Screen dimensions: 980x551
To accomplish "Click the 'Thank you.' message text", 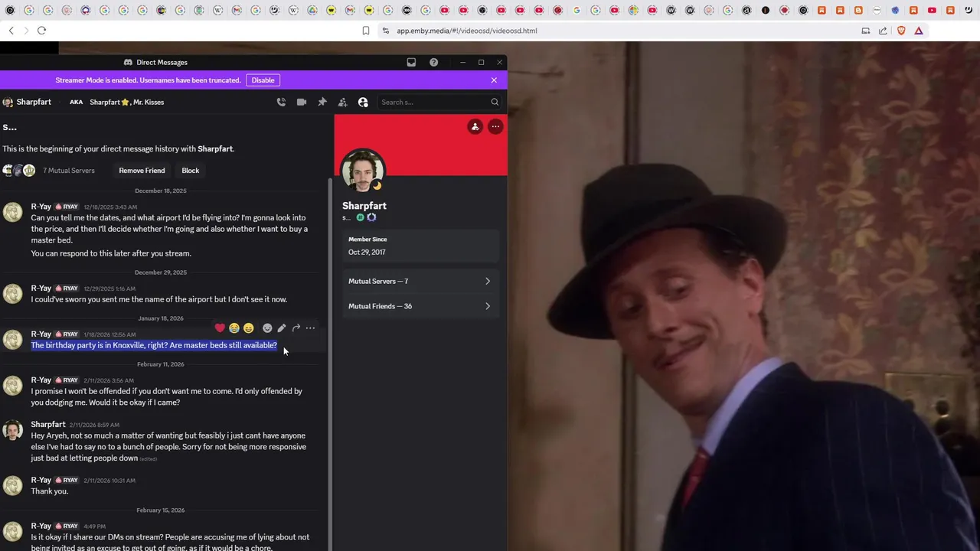I will click(50, 491).
